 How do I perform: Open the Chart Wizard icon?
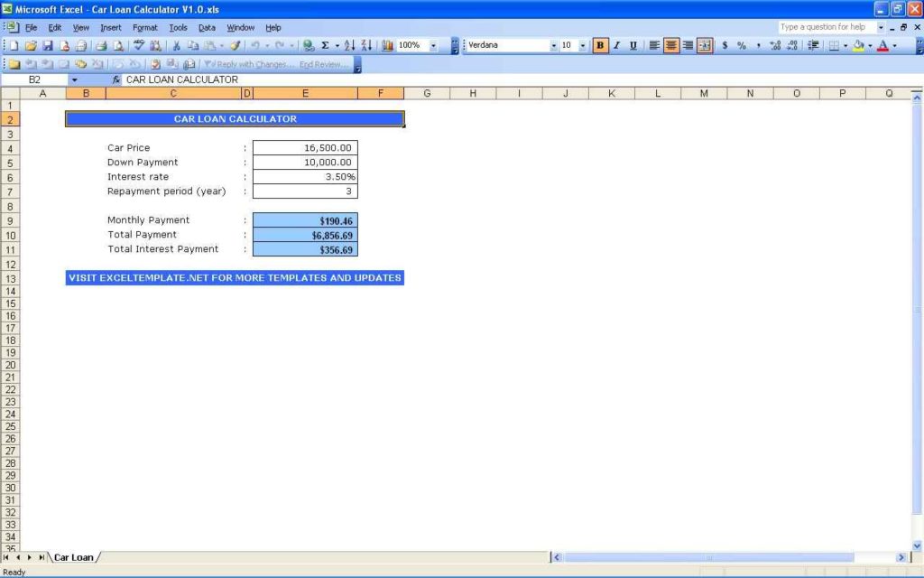coord(387,45)
